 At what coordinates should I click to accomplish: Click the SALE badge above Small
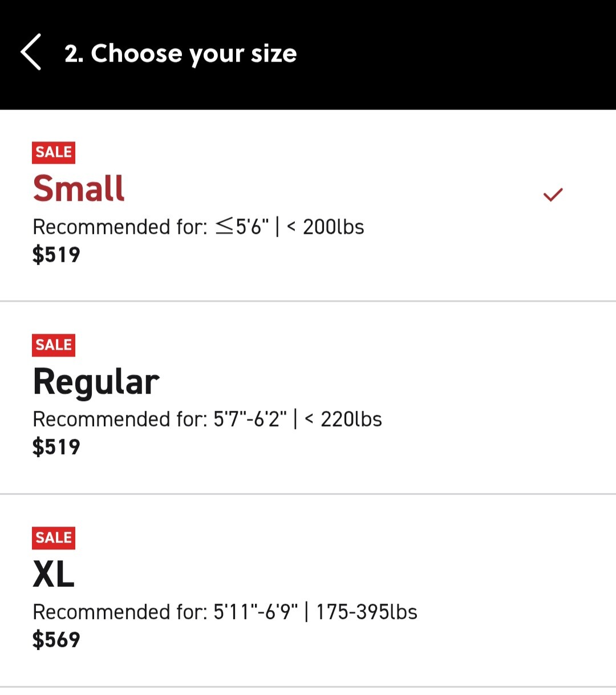pyautogui.click(x=54, y=152)
